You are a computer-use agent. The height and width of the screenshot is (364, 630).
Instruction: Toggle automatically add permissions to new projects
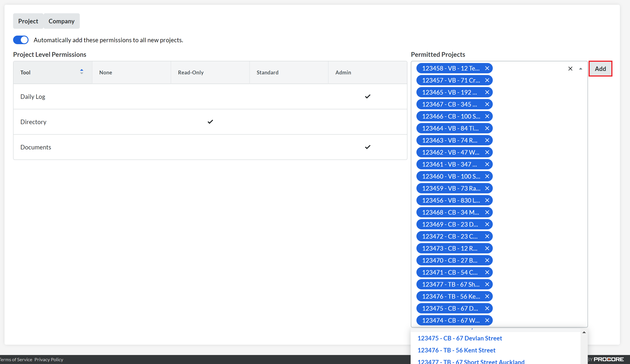[21, 40]
